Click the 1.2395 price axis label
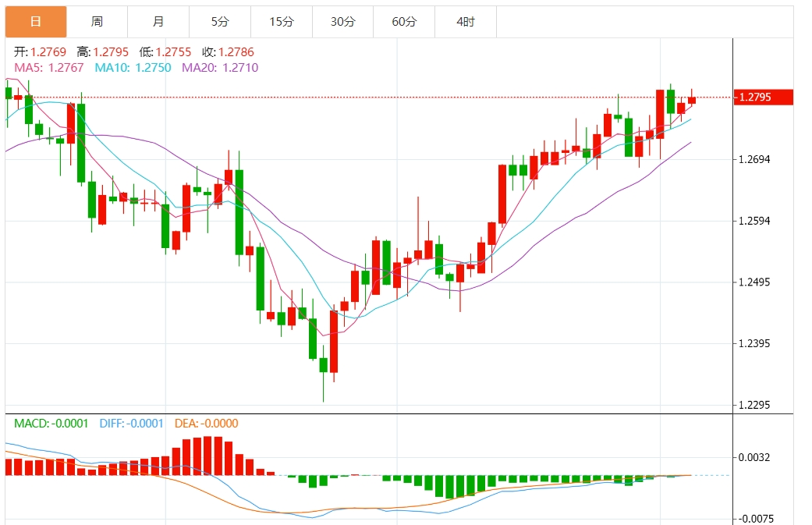 pyautogui.click(x=754, y=344)
